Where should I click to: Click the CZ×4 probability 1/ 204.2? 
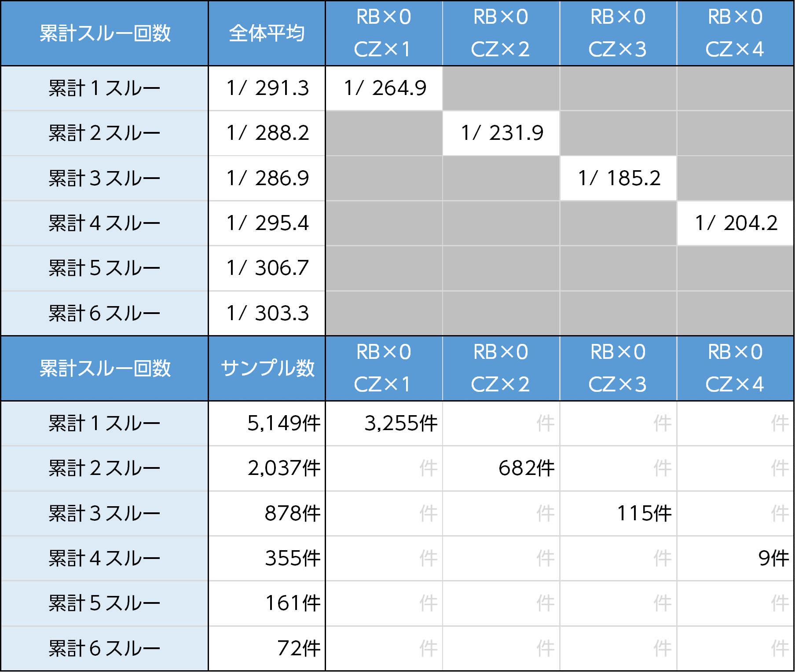tap(735, 223)
